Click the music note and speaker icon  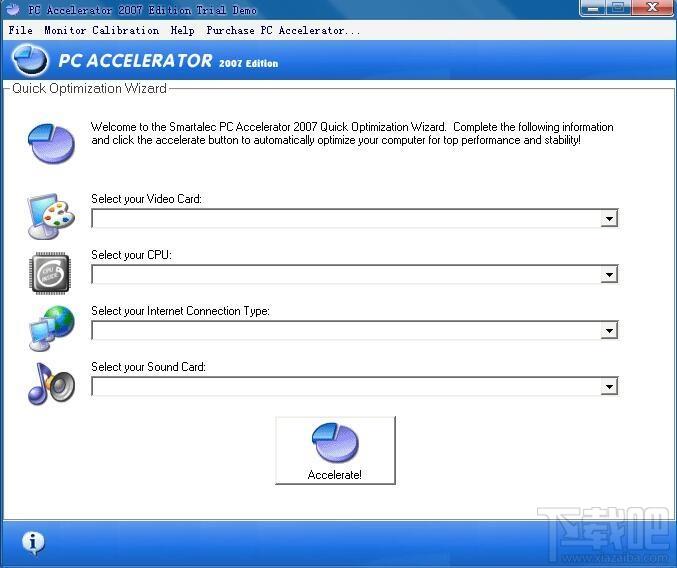51,384
